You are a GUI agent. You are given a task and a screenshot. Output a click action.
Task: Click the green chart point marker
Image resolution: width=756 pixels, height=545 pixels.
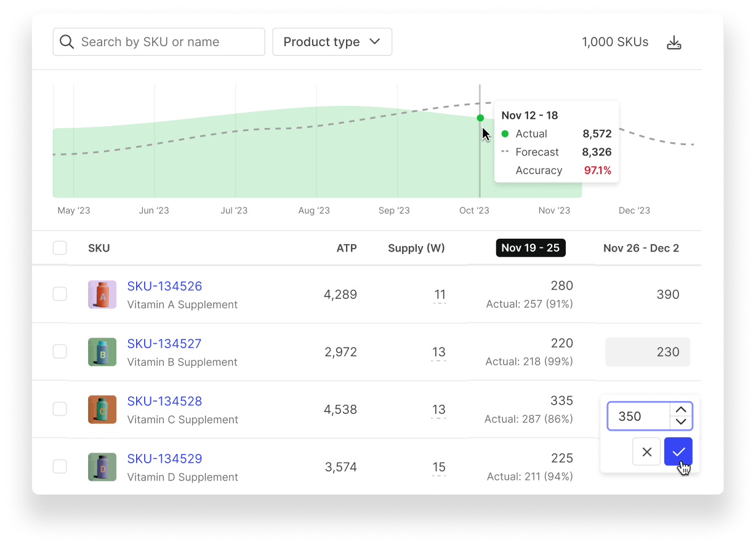point(480,118)
